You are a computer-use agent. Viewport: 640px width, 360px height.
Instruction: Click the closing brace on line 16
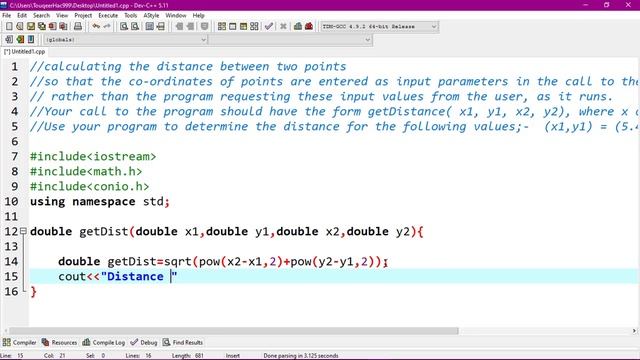[33, 292]
